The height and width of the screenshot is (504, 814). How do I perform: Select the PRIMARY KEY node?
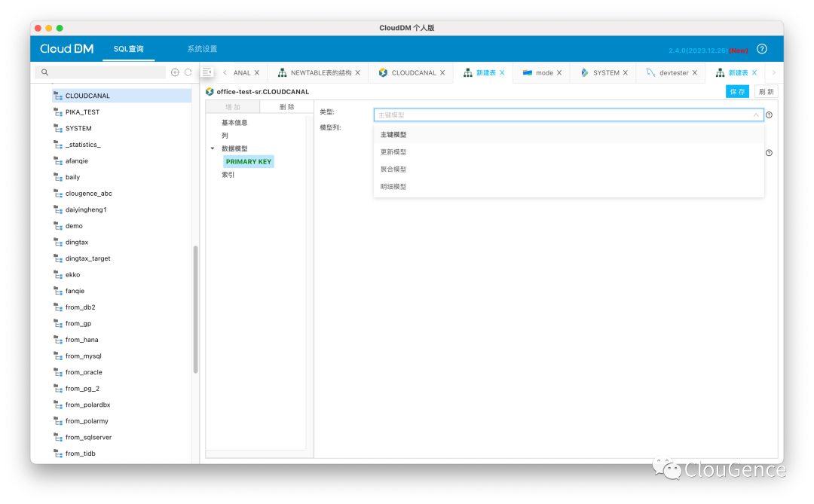tap(249, 161)
